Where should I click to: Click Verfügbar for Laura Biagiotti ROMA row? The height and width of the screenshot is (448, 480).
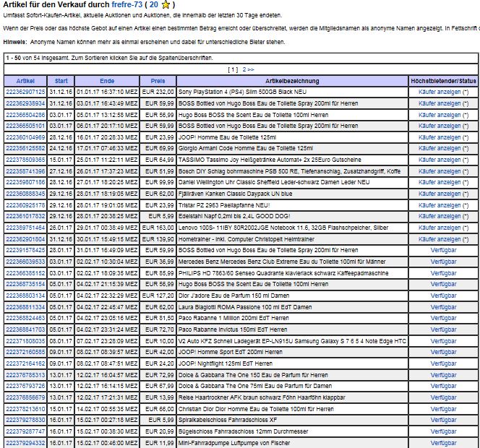(443, 307)
